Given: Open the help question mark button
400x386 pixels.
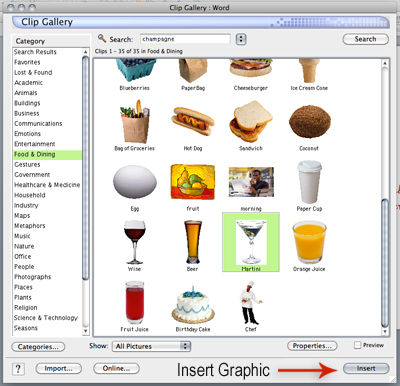Looking at the screenshot, I should (x=18, y=369).
